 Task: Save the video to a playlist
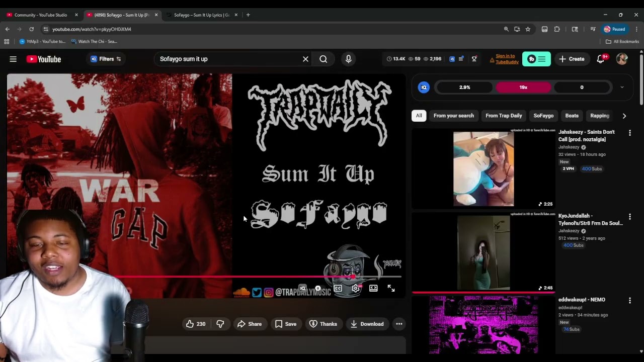click(x=285, y=324)
